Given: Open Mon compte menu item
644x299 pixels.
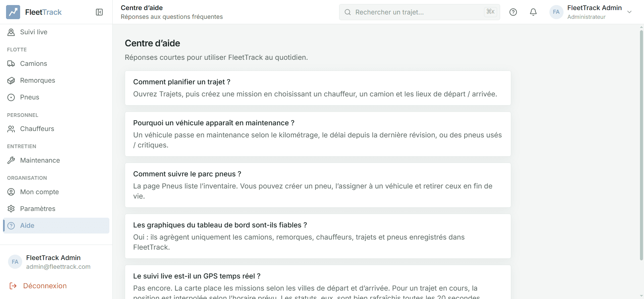Looking at the screenshot, I should click(x=56, y=192).
